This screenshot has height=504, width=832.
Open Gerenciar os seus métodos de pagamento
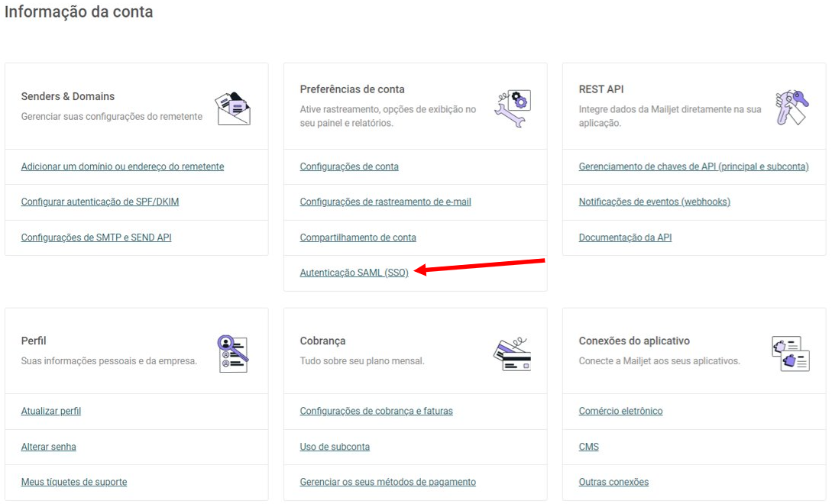click(x=387, y=482)
